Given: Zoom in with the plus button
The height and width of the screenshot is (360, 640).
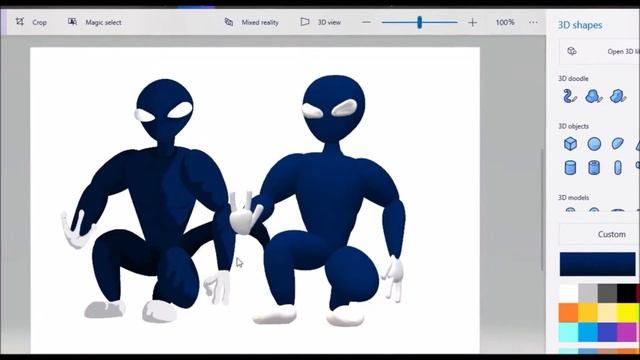Looking at the screenshot, I should [472, 22].
